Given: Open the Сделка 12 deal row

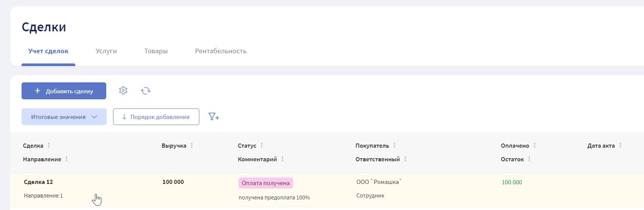Looking at the screenshot, I should click(327, 190).
